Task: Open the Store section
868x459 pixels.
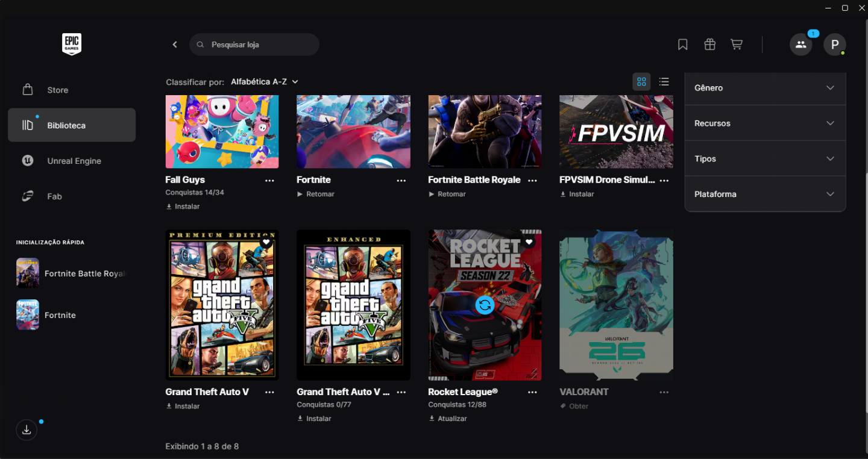Action: [72, 90]
